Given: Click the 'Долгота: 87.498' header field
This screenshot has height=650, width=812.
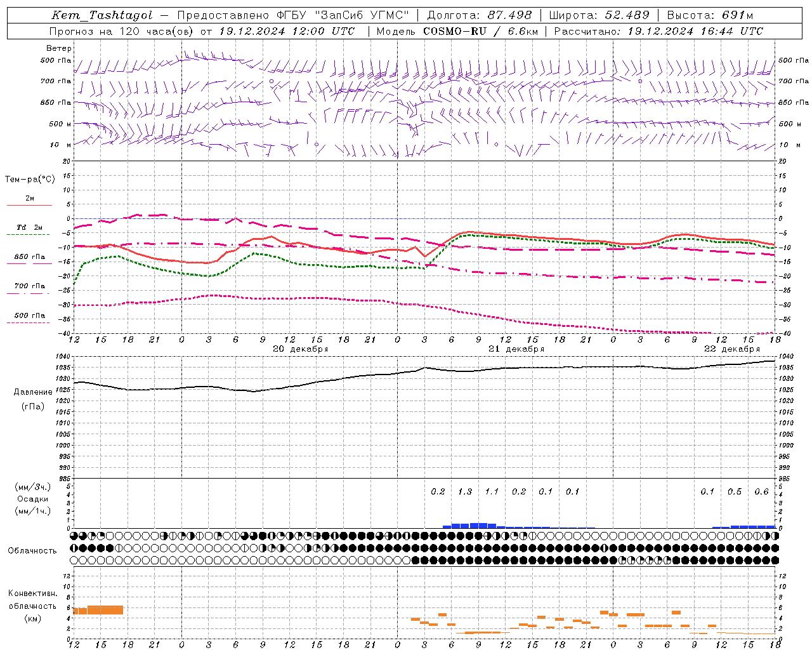Looking at the screenshot, I should point(480,16).
